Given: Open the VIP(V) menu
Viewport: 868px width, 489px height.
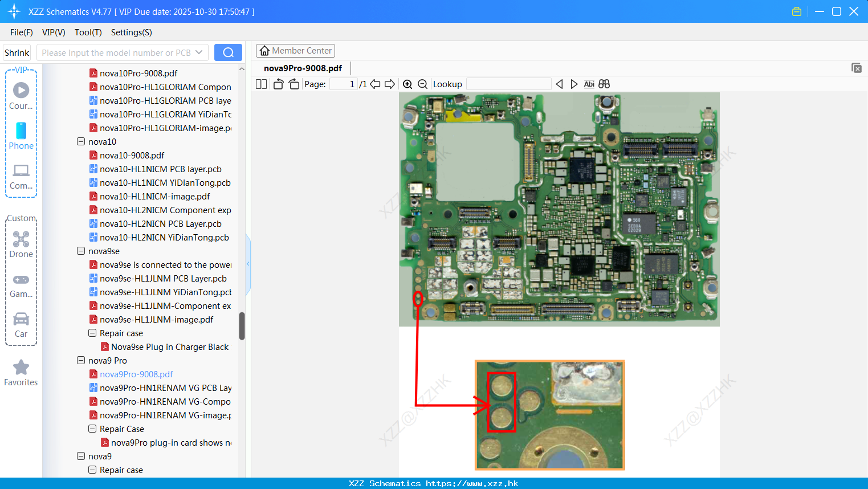Looking at the screenshot, I should click(x=54, y=32).
